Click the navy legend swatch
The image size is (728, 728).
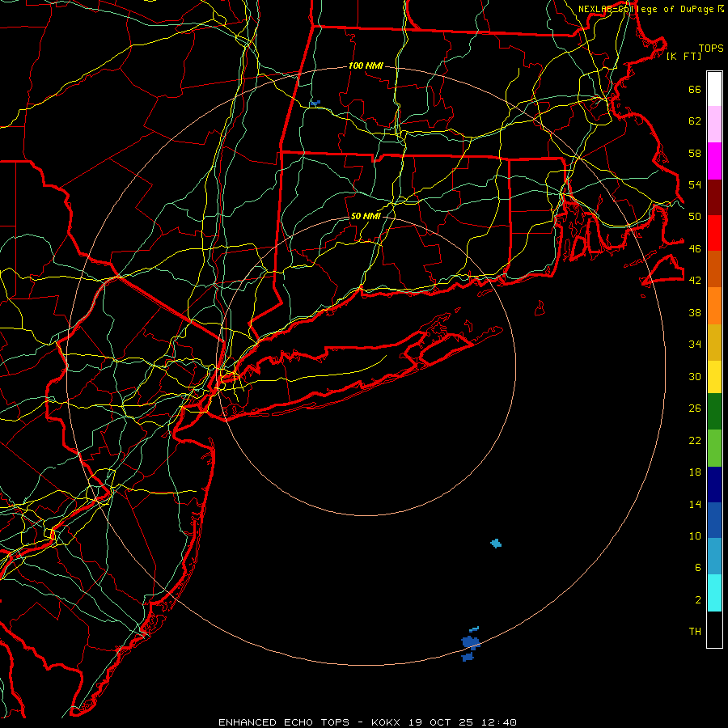click(714, 485)
